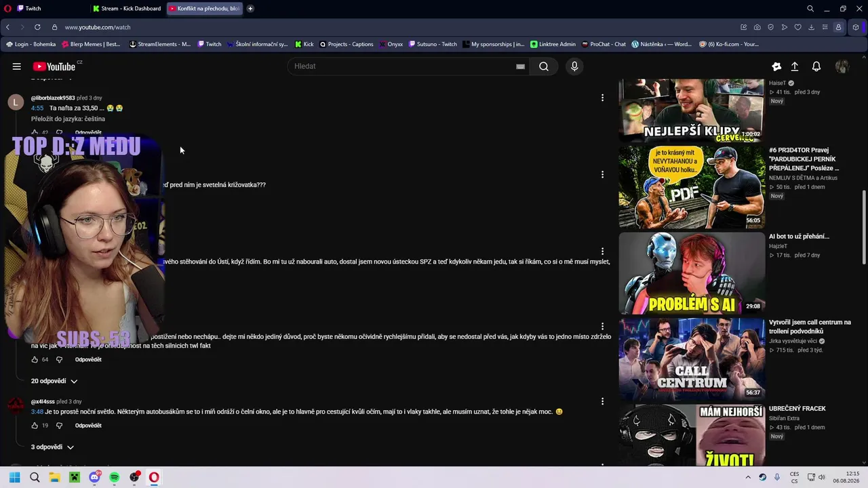Open YouTube notifications bell
Screen dimensions: 868x488
pyautogui.click(x=816, y=66)
